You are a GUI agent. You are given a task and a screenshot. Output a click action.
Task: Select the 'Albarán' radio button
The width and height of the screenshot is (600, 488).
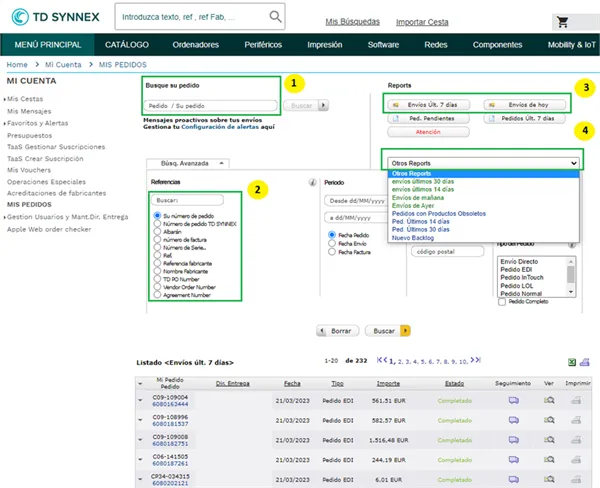[155, 231]
